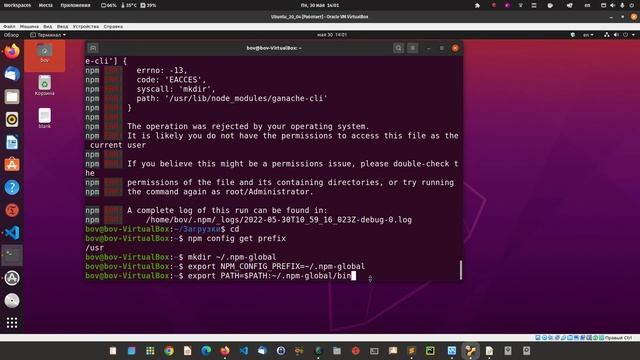Open Sublime Text from the host taskbar

411,351
